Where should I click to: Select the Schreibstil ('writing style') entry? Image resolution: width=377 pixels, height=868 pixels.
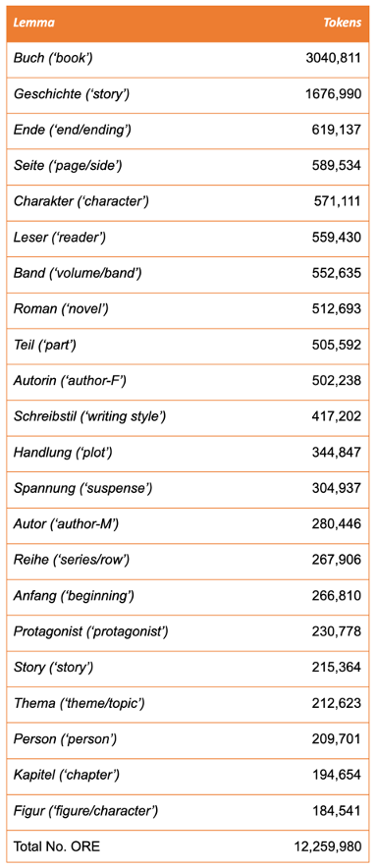[x=89, y=417]
